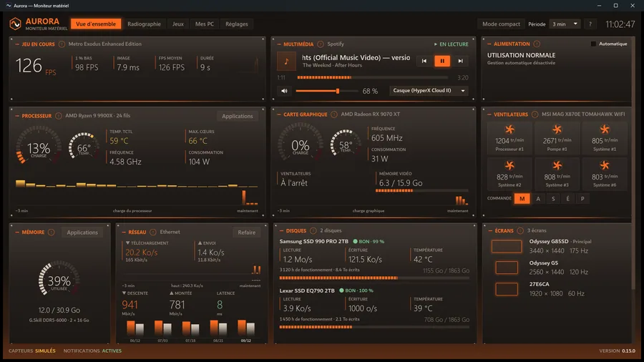Open Applications in the Mémoire panel
The height and width of the screenshot is (362, 644).
coord(82,233)
